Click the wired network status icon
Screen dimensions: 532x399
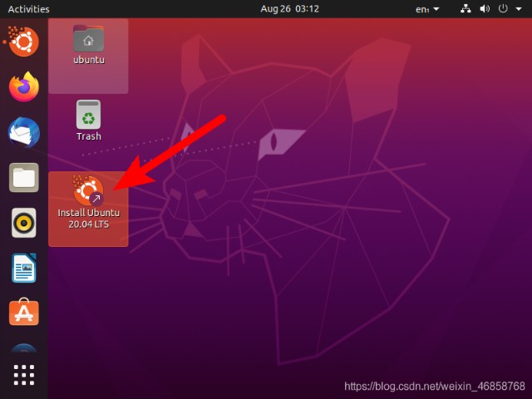pyautogui.click(x=465, y=9)
